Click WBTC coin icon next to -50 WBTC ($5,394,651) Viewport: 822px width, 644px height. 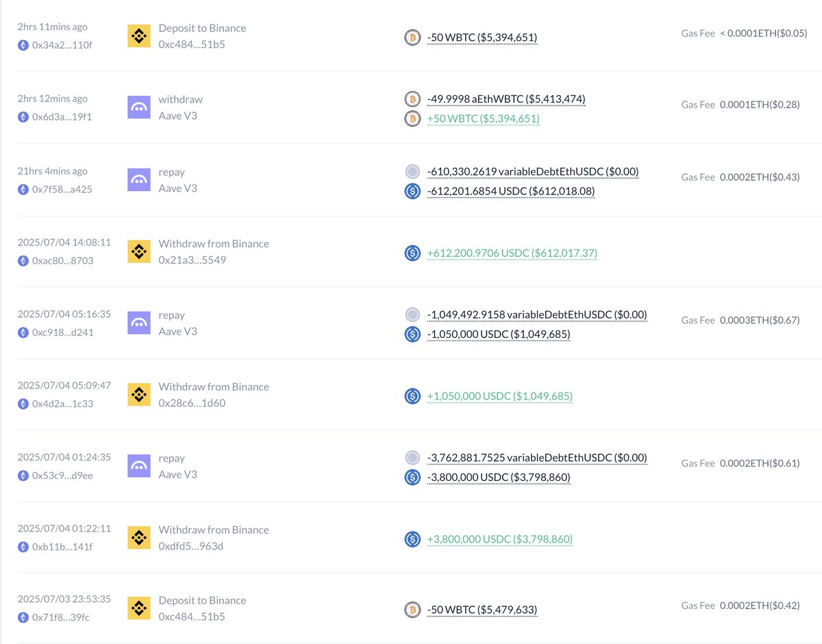tap(412, 38)
